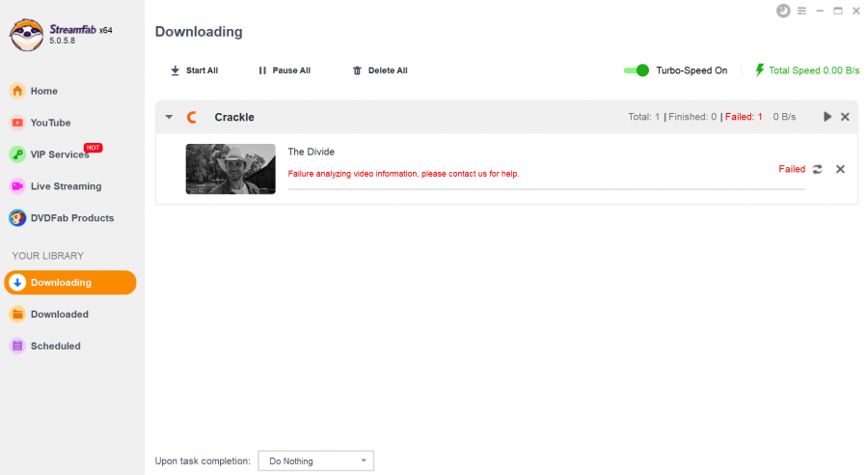Click the StreamFab sloth logo
868x475 pixels.
[x=26, y=35]
